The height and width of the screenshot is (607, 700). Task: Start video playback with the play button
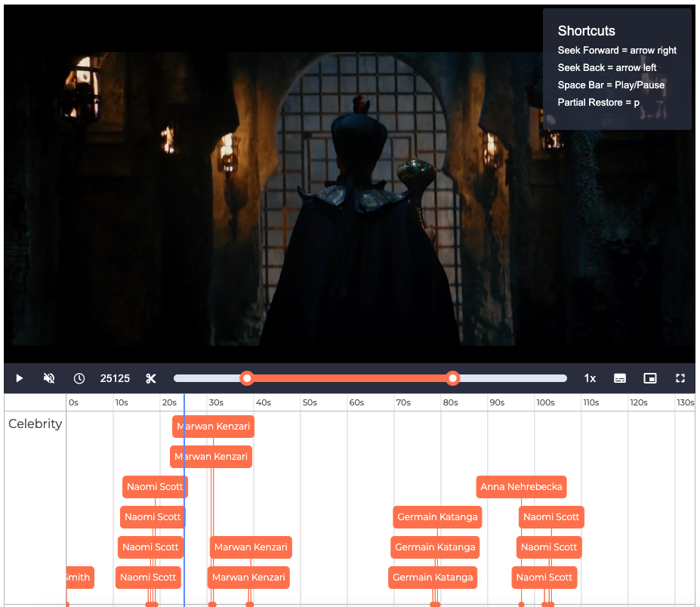pos(19,378)
